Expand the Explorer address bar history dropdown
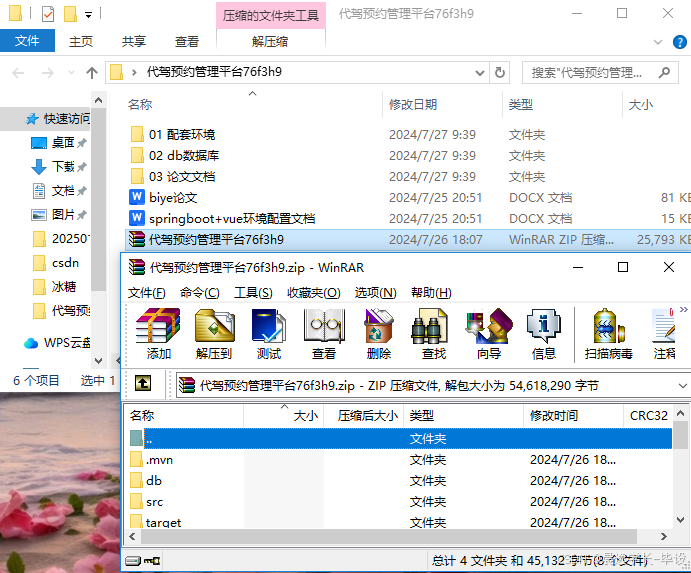The height and width of the screenshot is (573, 691). [x=480, y=73]
